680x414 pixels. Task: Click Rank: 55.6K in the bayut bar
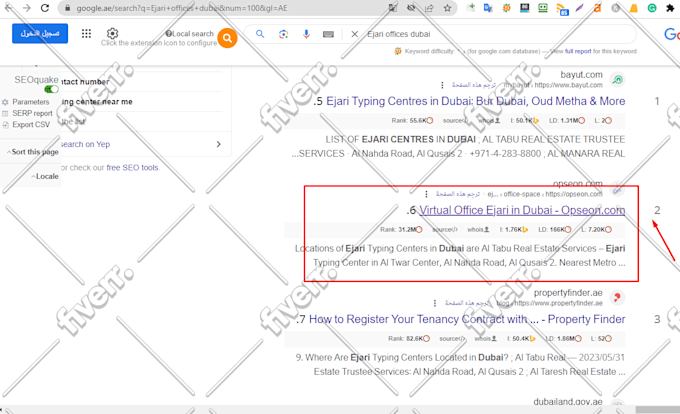pos(412,121)
